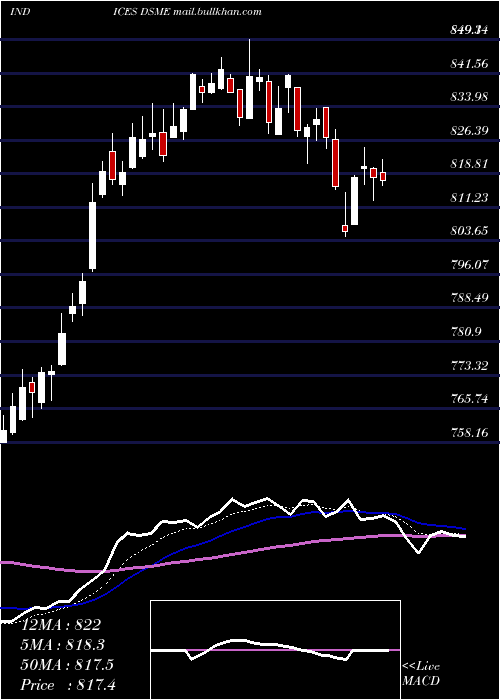Click the 826.39 price level label
The image size is (500, 700).
pos(469,131)
